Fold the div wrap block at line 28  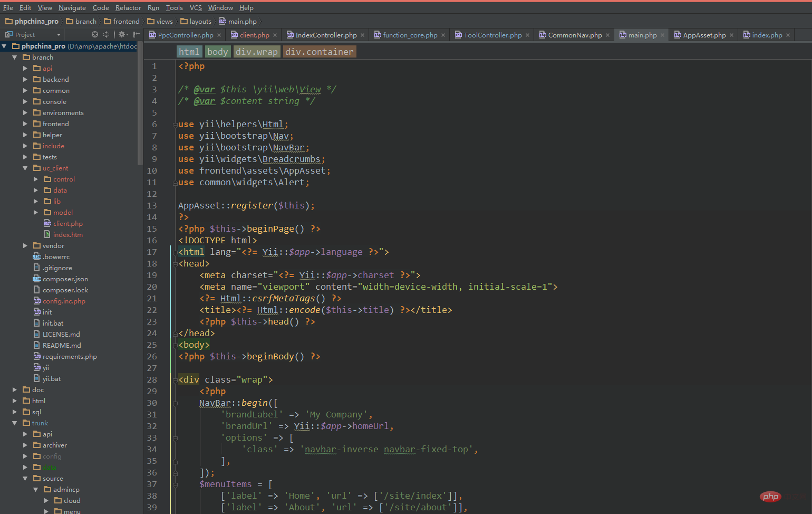click(x=175, y=380)
